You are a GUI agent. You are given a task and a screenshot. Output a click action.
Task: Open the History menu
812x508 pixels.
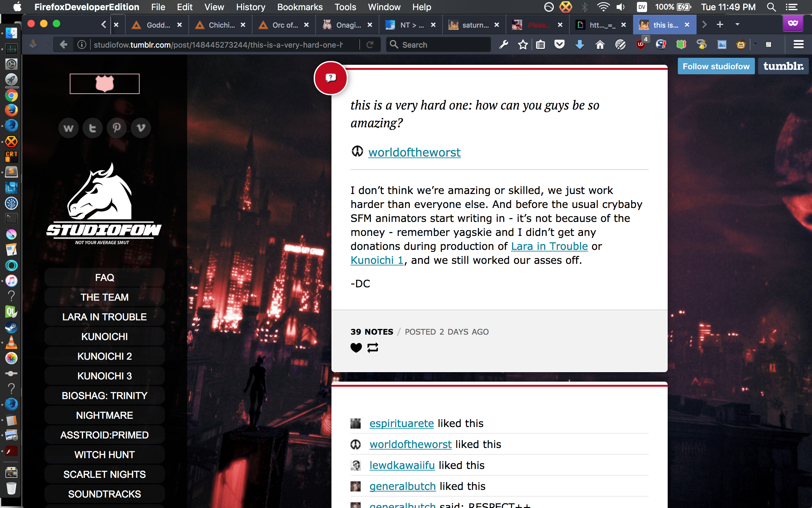(250, 7)
